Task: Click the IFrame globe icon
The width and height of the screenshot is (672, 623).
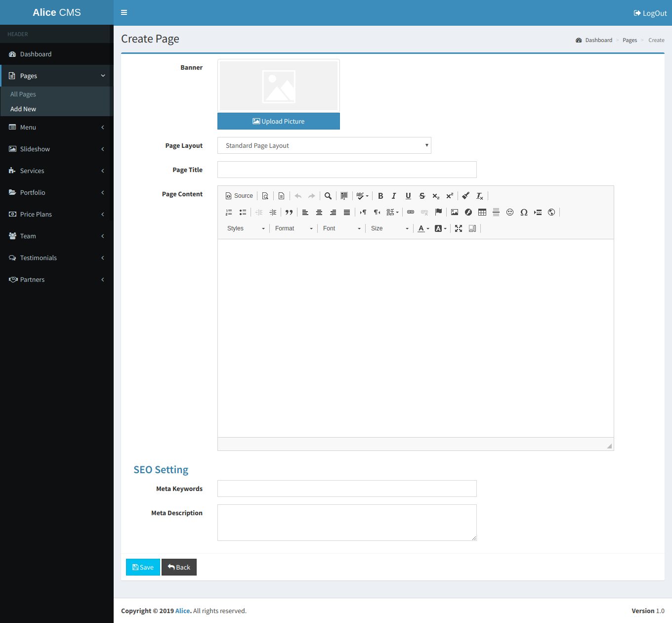Action: coord(551,212)
